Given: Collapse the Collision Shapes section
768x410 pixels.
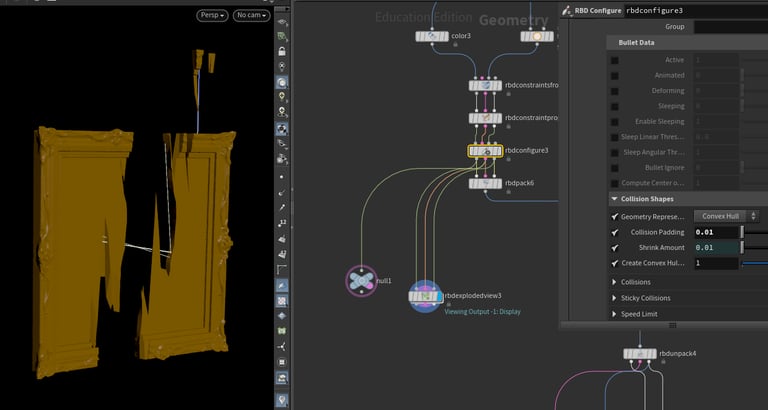Looking at the screenshot, I should pyautogui.click(x=614, y=199).
